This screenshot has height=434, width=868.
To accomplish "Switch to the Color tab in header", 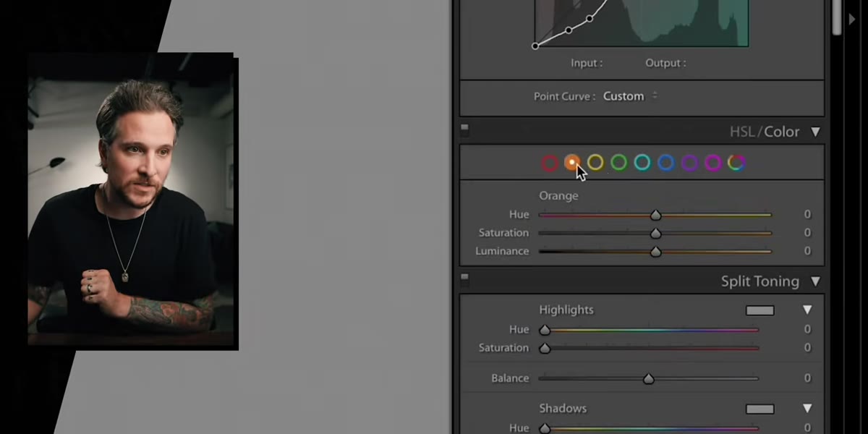I will click(x=782, y=132).
